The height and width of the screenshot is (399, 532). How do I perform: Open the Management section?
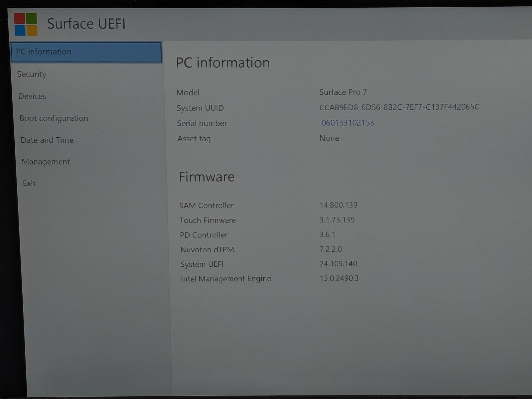[46, 162]
